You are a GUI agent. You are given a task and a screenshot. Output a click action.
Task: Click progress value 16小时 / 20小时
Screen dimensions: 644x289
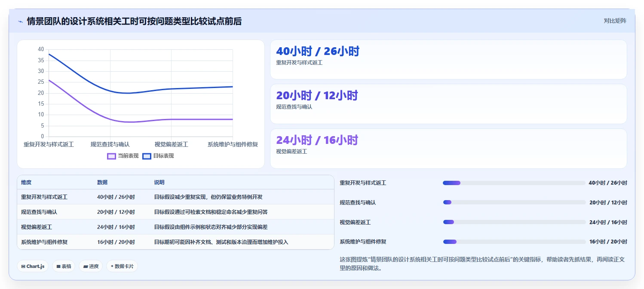608,242
